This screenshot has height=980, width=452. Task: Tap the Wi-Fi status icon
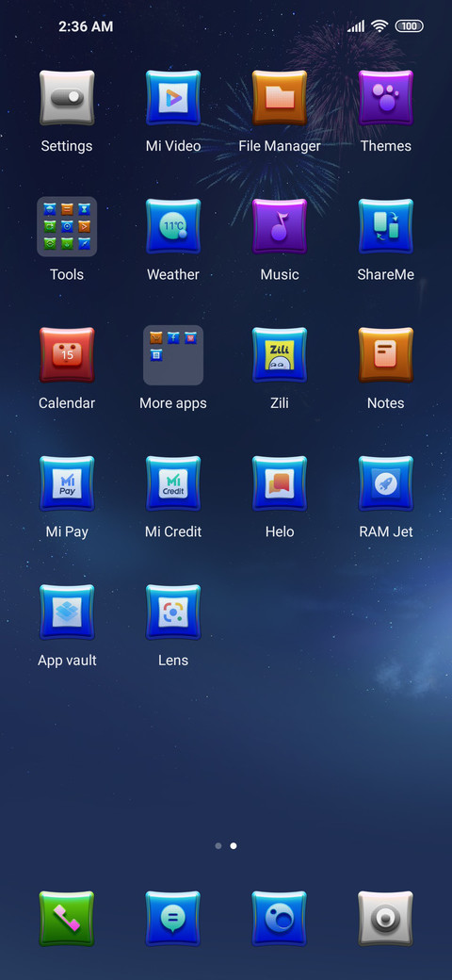point(379,26)
